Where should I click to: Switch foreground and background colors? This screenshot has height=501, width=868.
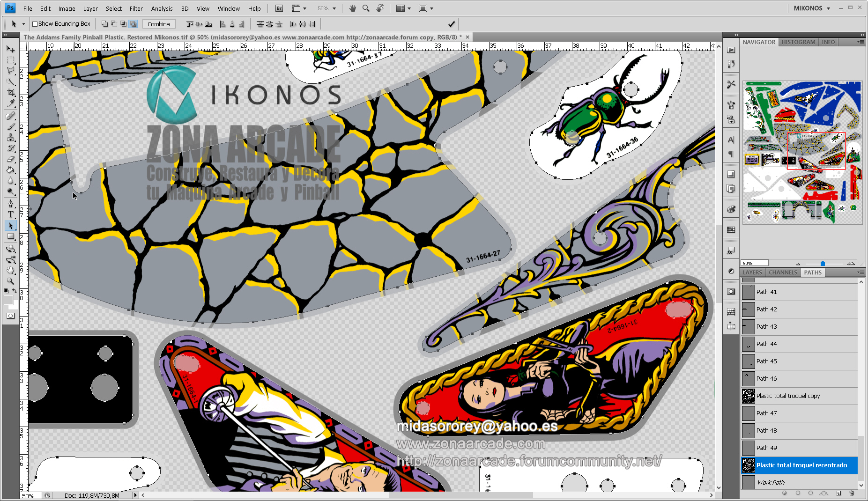pyautogui.click(x=15, y=291)
